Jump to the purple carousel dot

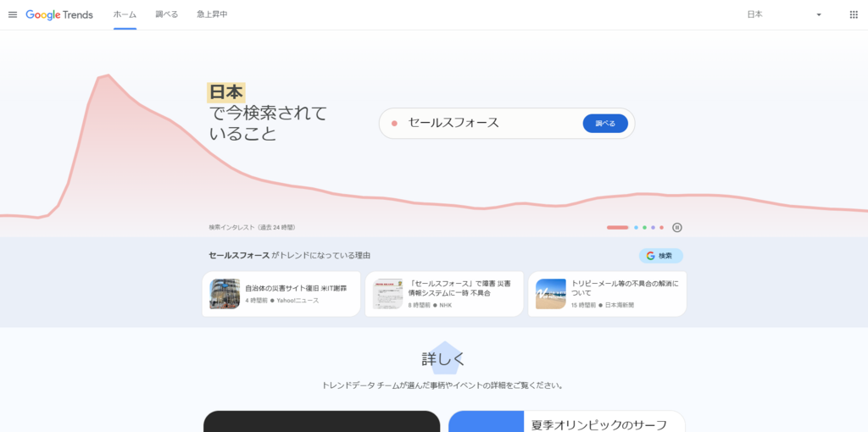tap(653, 227)
